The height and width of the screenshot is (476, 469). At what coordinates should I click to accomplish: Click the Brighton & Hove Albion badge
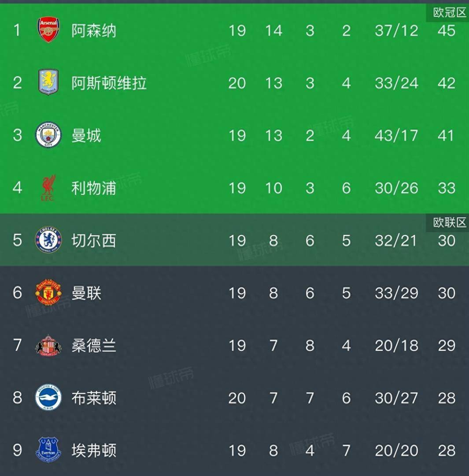48,398
